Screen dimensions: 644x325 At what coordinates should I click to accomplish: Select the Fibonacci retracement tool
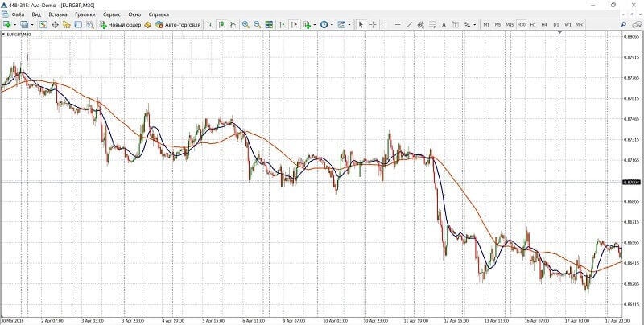[x=432, y=25]
